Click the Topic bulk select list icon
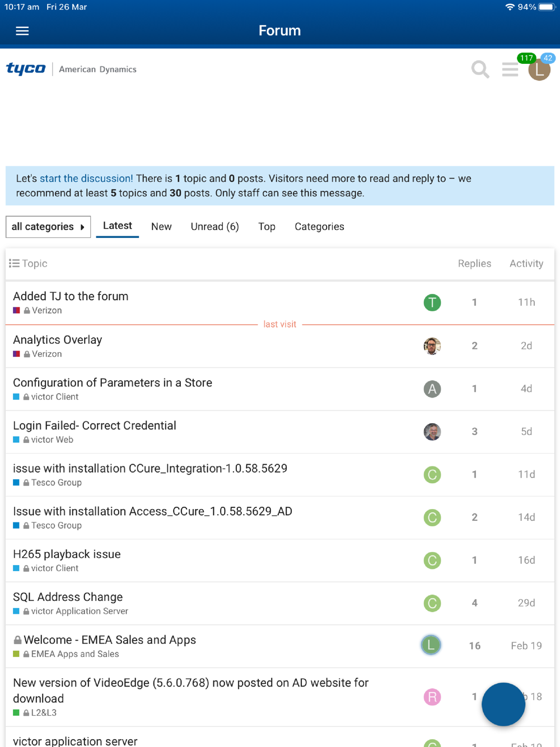Image resolution: width=560 pixels, height=747 pixels. click(15, 263)
